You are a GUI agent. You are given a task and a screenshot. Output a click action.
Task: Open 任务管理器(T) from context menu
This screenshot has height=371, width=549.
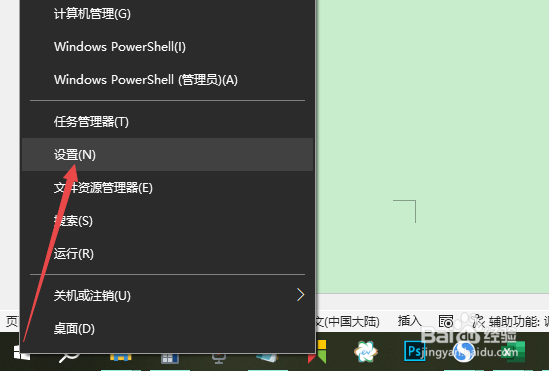(167, 122)
